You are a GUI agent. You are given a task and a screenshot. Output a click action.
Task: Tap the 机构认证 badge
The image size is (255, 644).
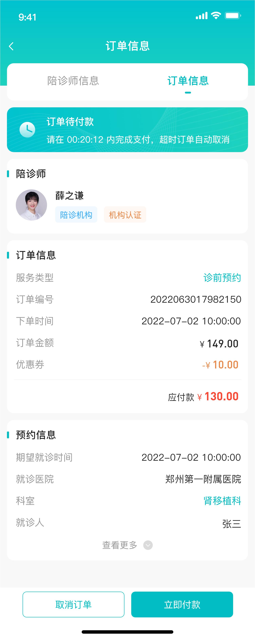pyautogui.click(x=125, y=215)
